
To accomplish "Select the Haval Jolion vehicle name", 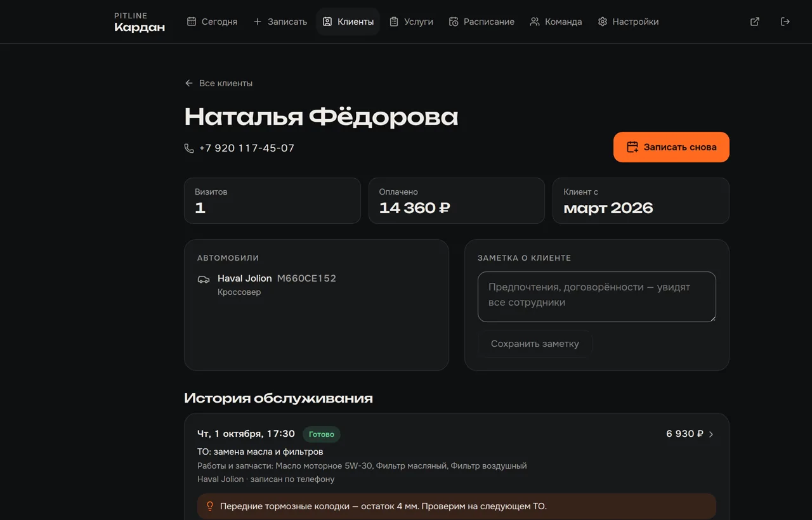I will pyautogui.click(x=245, y=278).
